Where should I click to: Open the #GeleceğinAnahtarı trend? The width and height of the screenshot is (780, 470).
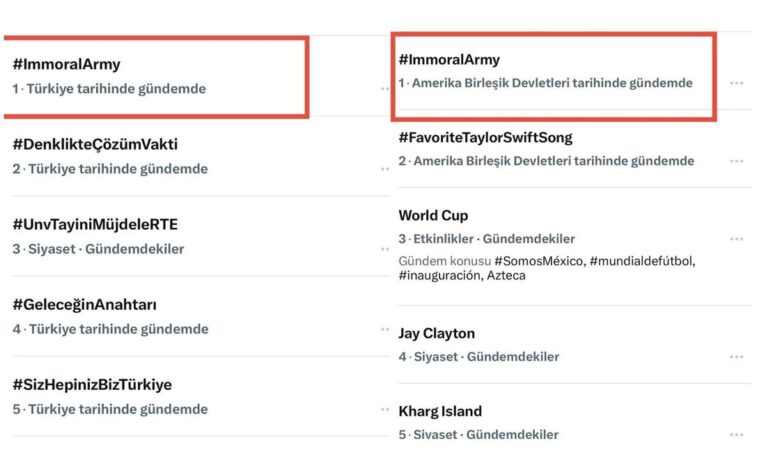tap(85, 304)
